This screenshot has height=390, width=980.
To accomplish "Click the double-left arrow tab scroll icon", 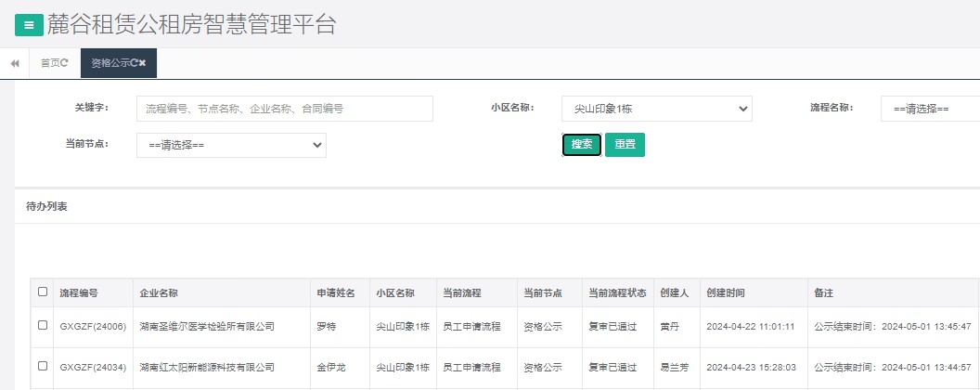I will click(x=15, y=63).
